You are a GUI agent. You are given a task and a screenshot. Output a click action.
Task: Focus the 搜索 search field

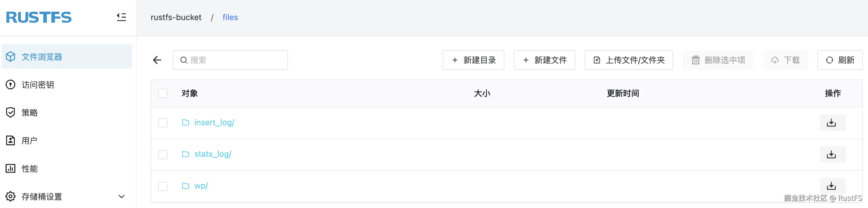(230, 60)
